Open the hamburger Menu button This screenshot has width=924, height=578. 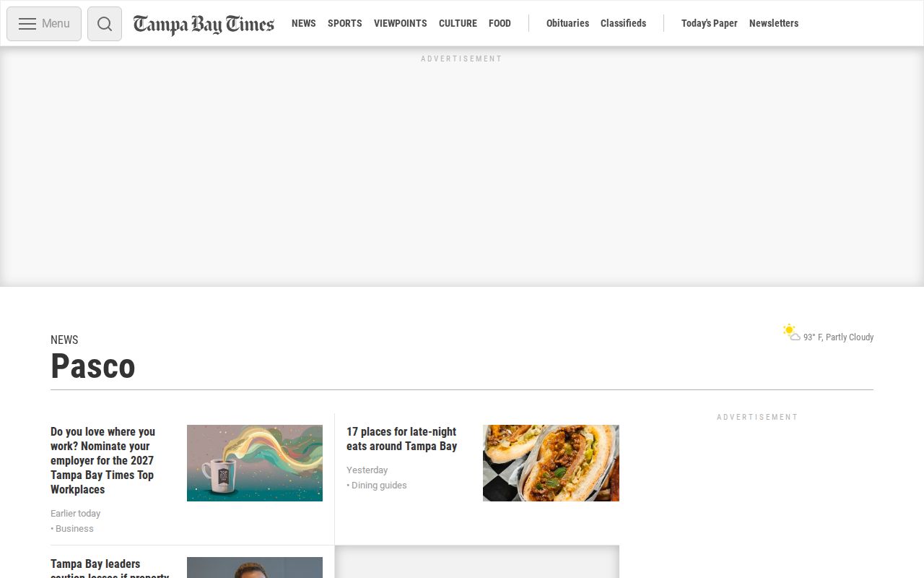44,24
